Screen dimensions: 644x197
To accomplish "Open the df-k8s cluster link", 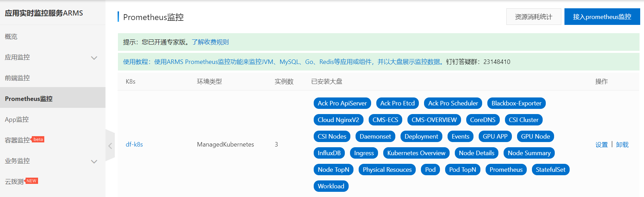I will tap(134, 144).
